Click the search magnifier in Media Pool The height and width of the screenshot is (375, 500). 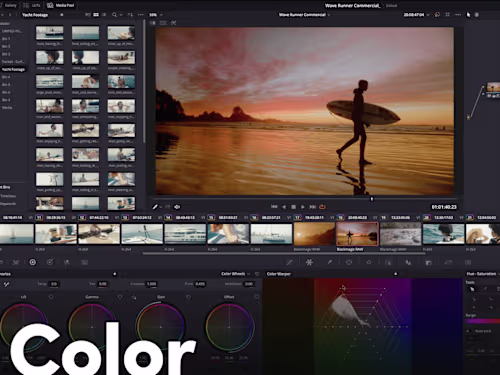click(114, 15)
